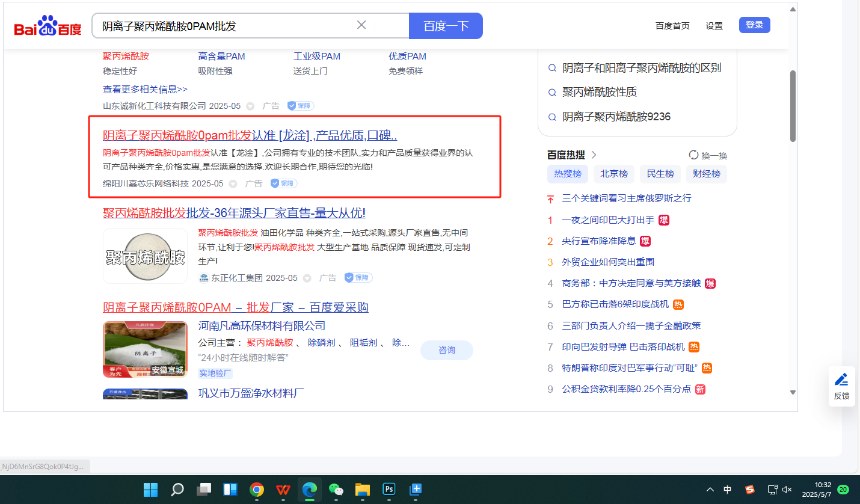Click the 登录 login button
The image size is (860, 504).
(x=754, y=25)
